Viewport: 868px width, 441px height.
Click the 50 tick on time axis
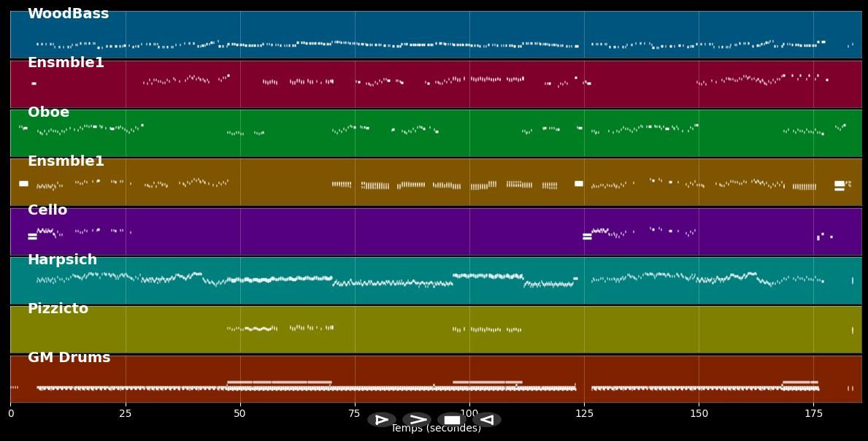240,413
